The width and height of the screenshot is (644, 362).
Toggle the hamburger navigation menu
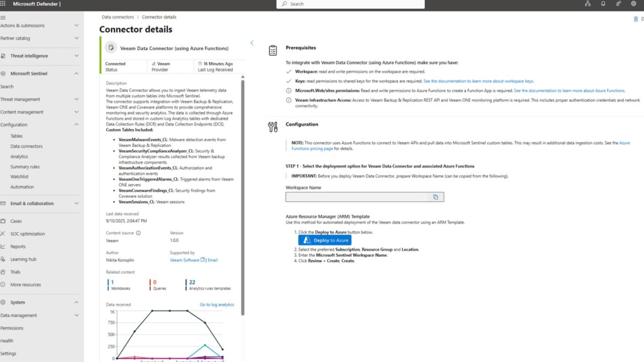[x=3, y=18]
